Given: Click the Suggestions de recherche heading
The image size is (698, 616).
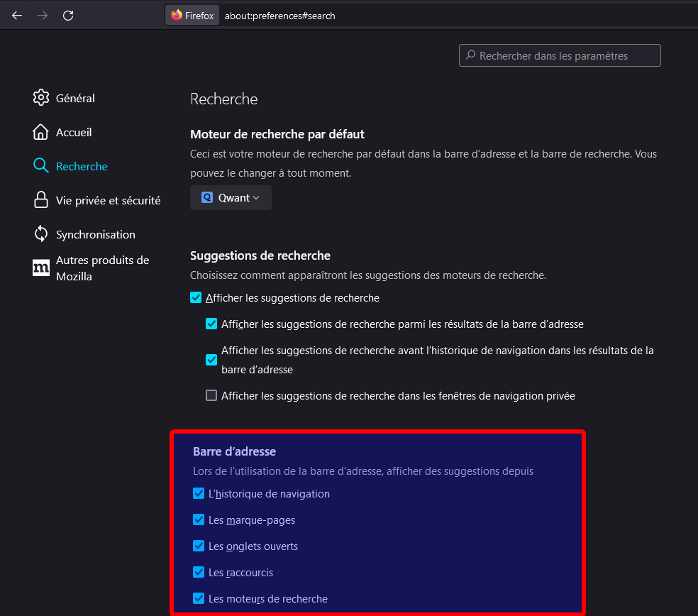Looking at the screenshot, I should tap(260, 255).
